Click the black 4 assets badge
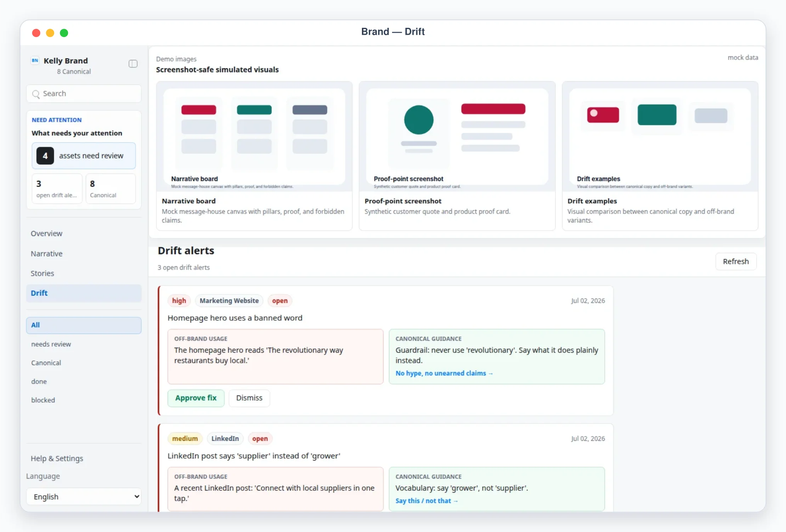This screenshot has height=532, width=786. tap(45, 156)
